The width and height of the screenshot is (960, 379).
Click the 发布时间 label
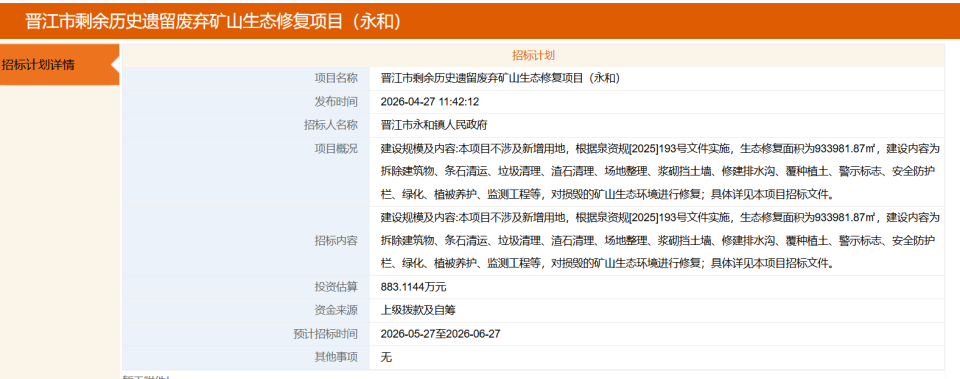point(336,102)
